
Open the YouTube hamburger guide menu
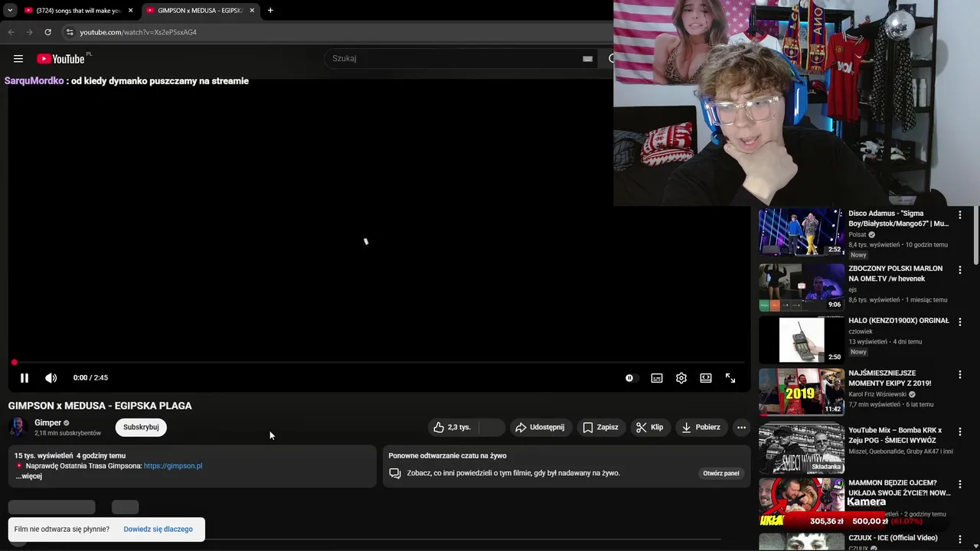point(18,59)
